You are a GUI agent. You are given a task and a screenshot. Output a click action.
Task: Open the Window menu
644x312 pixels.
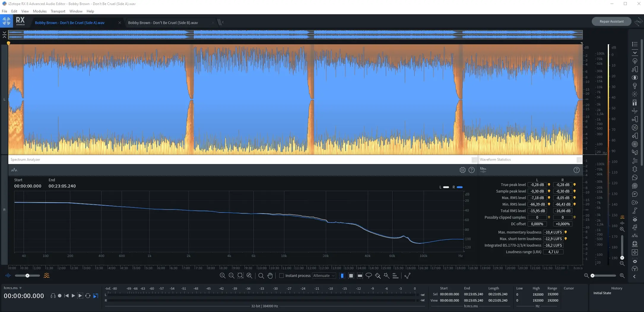tap(76, 11)
